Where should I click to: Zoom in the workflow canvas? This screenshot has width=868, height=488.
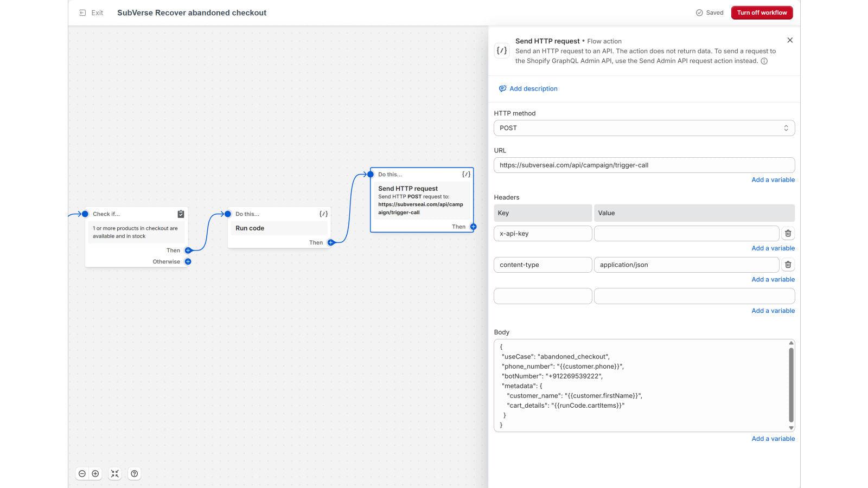tap(95, 473)
